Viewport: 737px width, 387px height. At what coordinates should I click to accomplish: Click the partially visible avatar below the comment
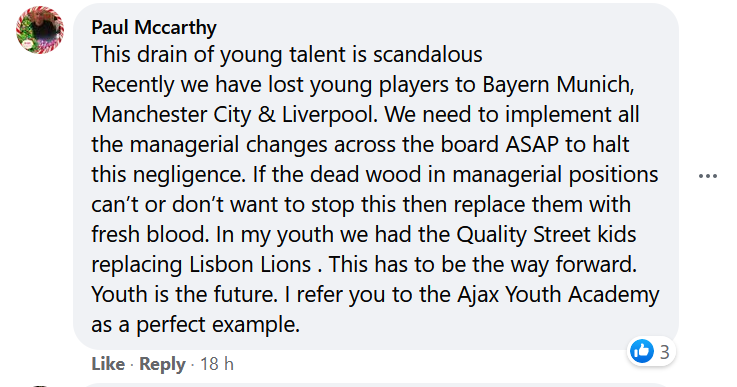(x=40, y=385)
